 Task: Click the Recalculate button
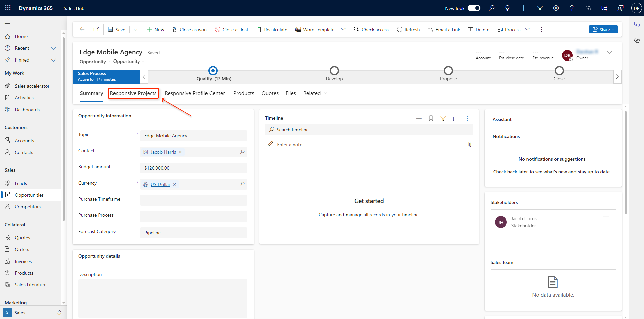point(272,30)
